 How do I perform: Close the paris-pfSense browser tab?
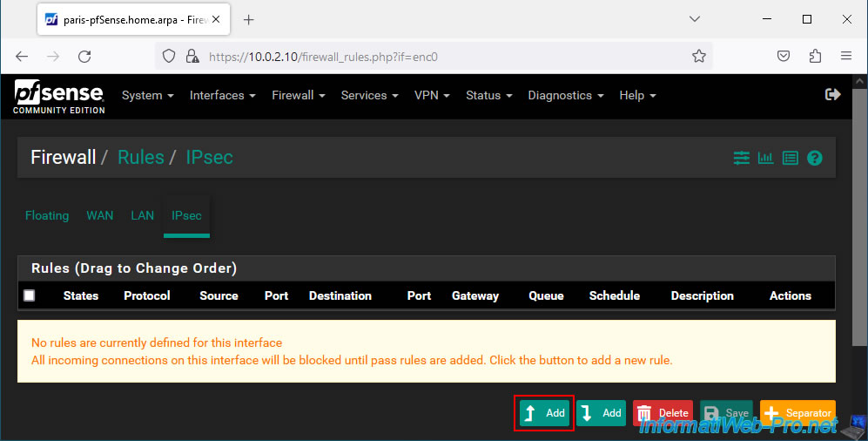216,19
